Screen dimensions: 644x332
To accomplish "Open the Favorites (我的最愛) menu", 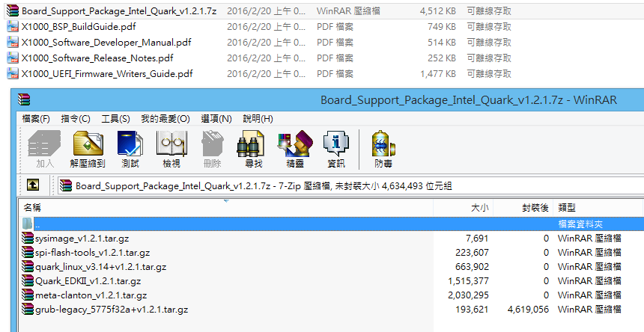I will coord(165,119).
